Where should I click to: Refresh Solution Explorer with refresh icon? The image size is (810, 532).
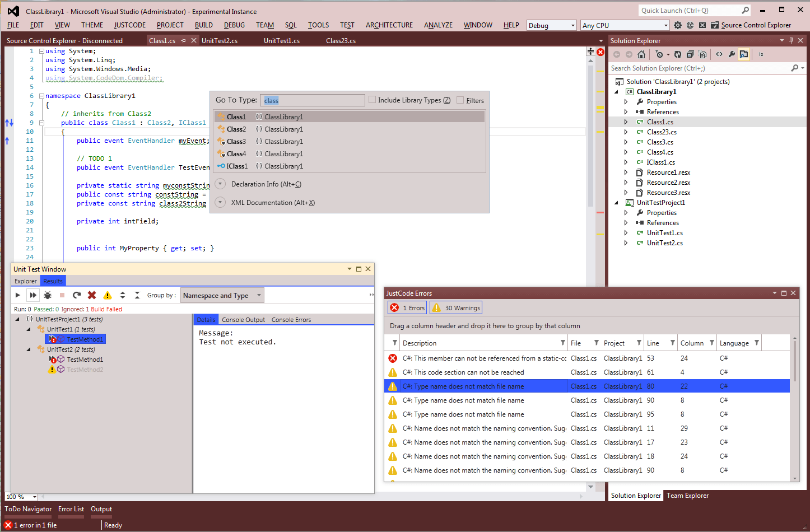pos(678,54)
